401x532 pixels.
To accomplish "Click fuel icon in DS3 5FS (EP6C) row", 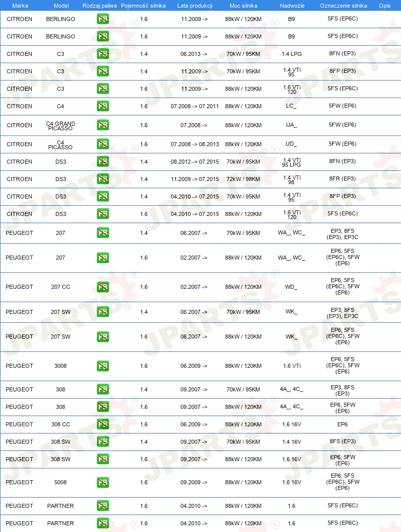I will coord(103,214).
